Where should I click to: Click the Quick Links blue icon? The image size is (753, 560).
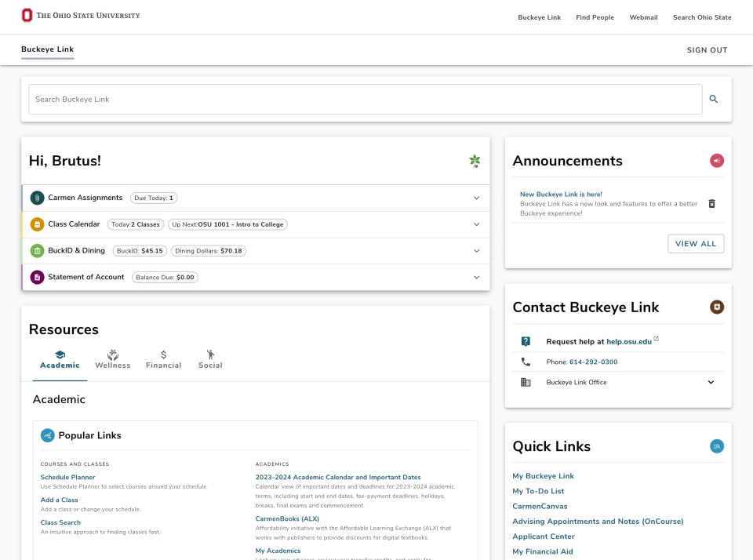(x=717, y=446)
